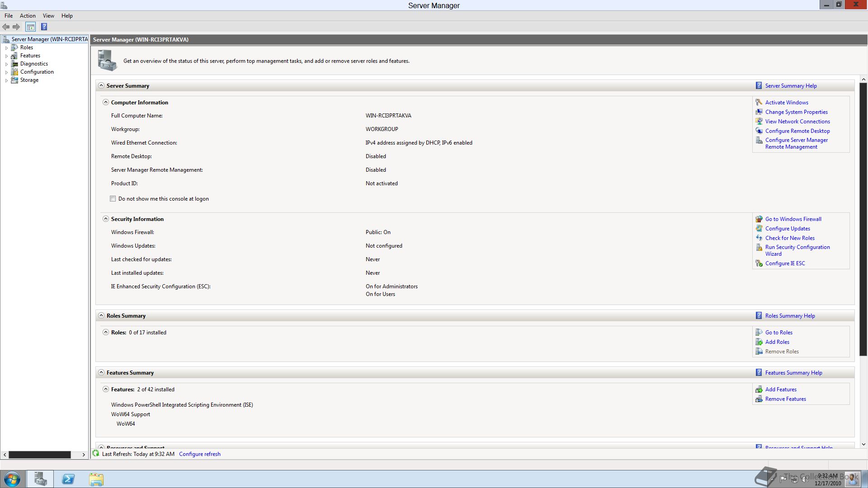Collapse the Computer Information section
The width and height of the screenshot is (868, 488).
point(106,102)
